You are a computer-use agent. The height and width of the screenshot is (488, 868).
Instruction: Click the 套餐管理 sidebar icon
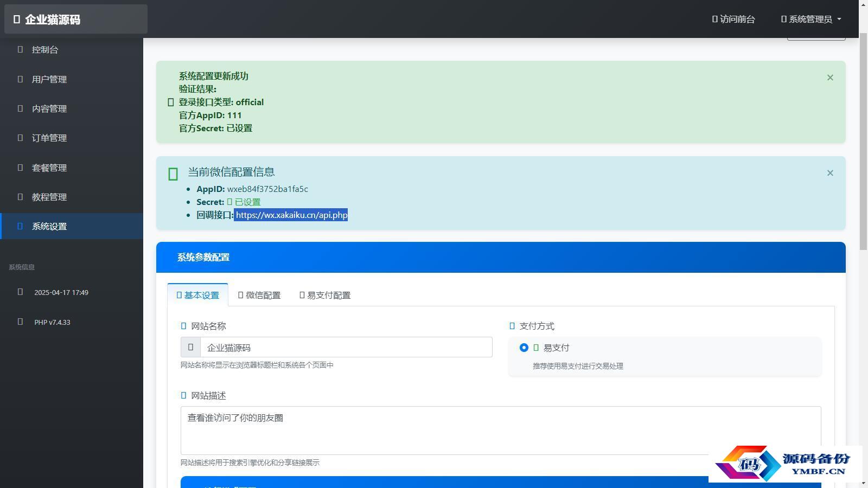click(20, 168)
